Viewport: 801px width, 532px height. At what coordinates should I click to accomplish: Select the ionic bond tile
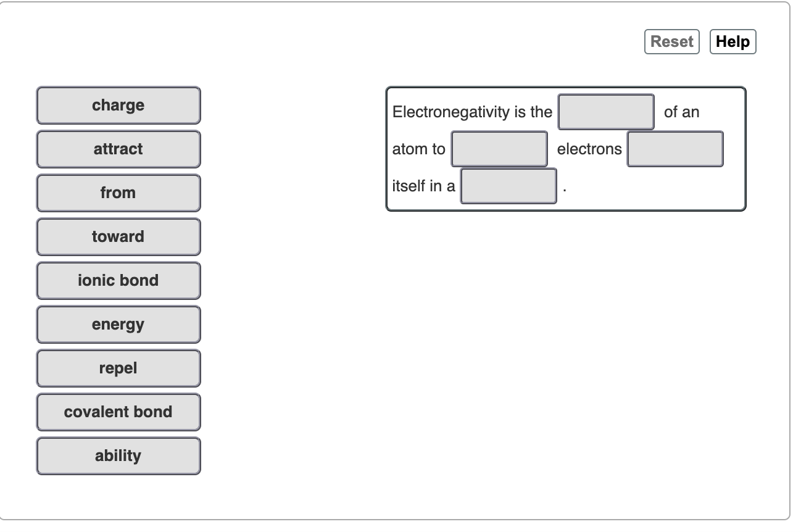(x=118, y=280)
